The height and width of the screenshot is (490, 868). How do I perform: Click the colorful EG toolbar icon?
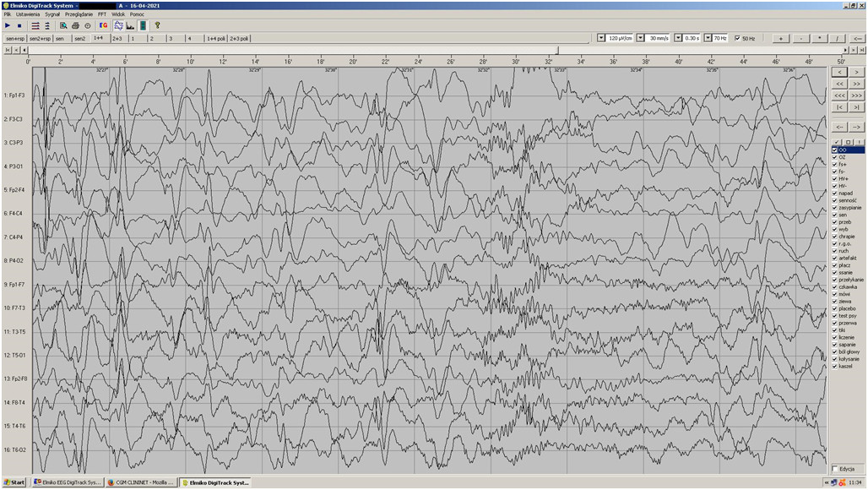103,25
